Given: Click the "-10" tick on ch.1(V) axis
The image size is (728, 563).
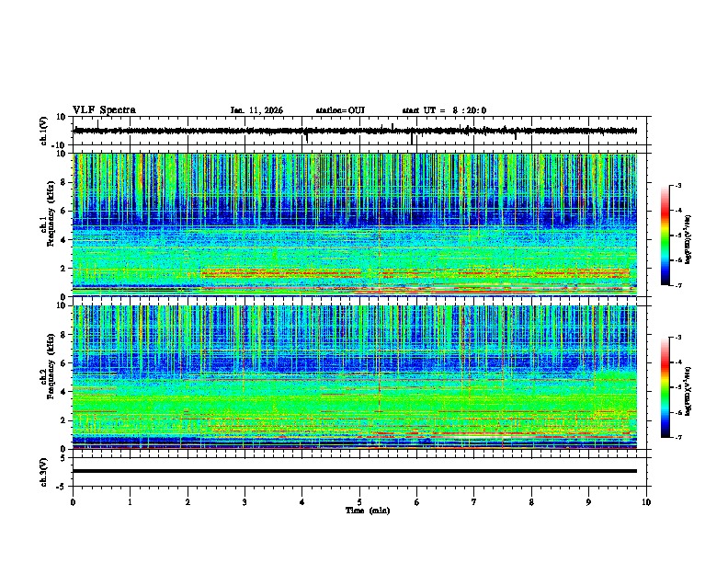Looking at the screenshot, I should [59, 145].
